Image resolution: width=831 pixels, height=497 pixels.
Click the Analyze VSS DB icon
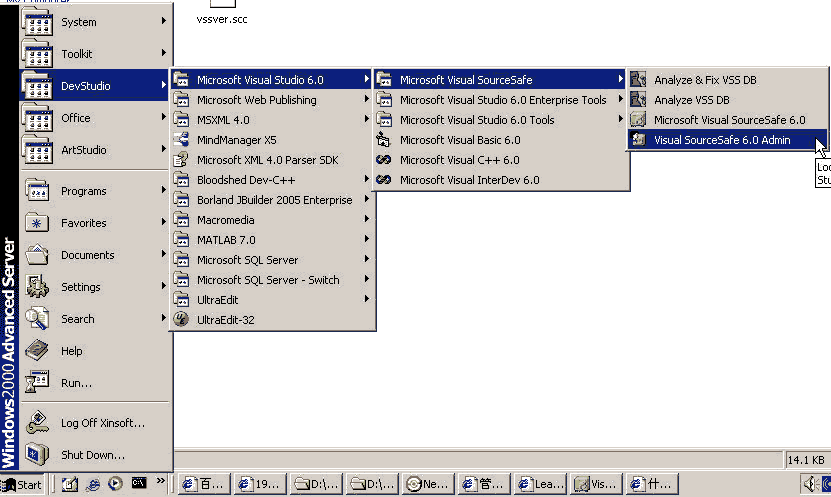(638, 100)
